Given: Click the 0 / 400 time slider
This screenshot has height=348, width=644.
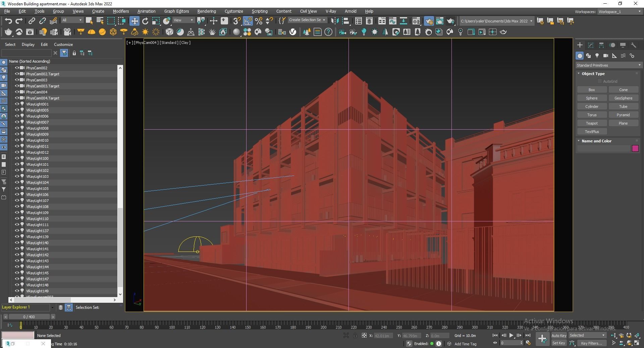Looking at the screenshot, I should (29, 317).
